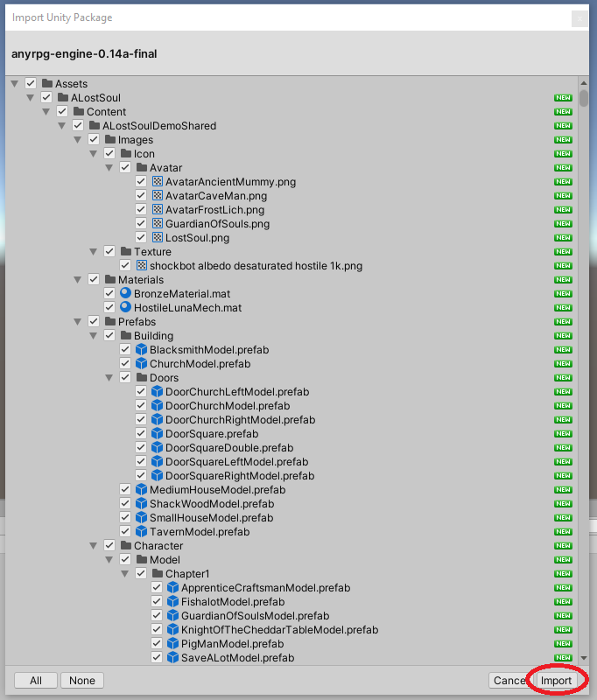Collapse the Chapter1 folder arrow
Screen dimensions: 597x700
click(125, 574)
